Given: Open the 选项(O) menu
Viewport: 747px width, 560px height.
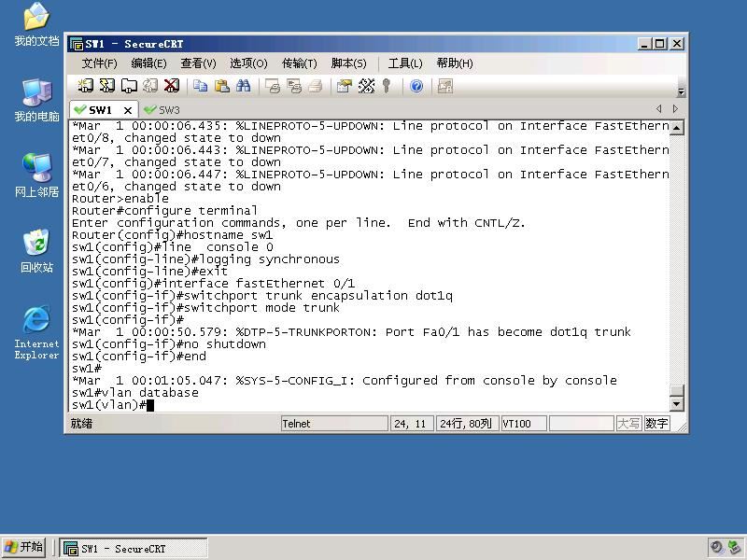Looking at the screenshot, I should point(248,63).
